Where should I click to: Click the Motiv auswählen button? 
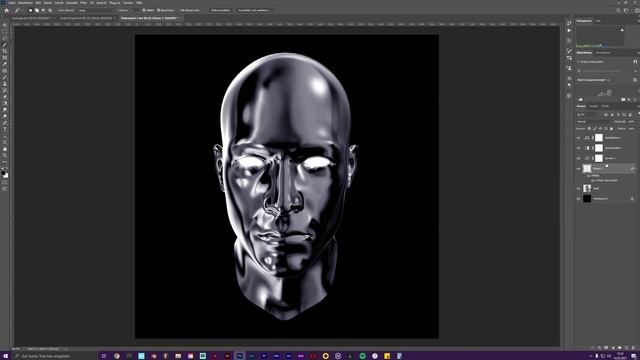click(220, 10)
